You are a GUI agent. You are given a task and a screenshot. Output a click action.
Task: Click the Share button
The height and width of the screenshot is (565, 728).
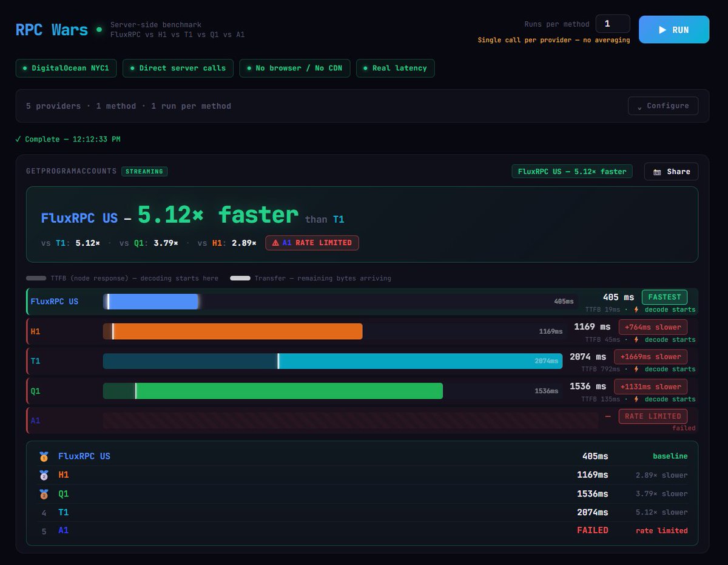point(671,172)
